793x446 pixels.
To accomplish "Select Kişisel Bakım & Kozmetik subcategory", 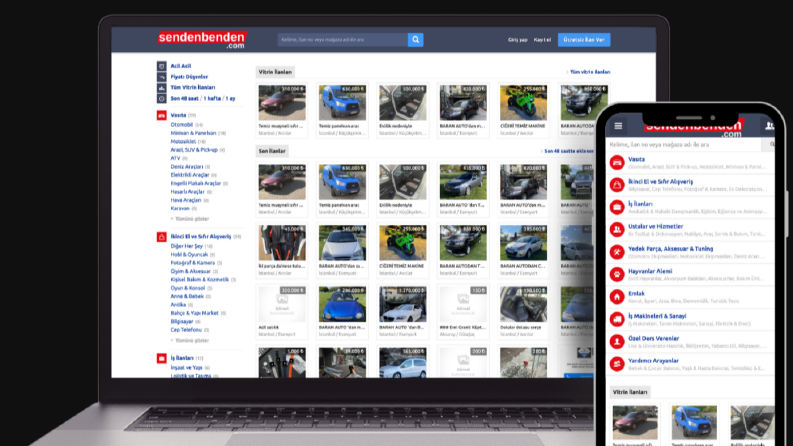I will click(200, 280).
